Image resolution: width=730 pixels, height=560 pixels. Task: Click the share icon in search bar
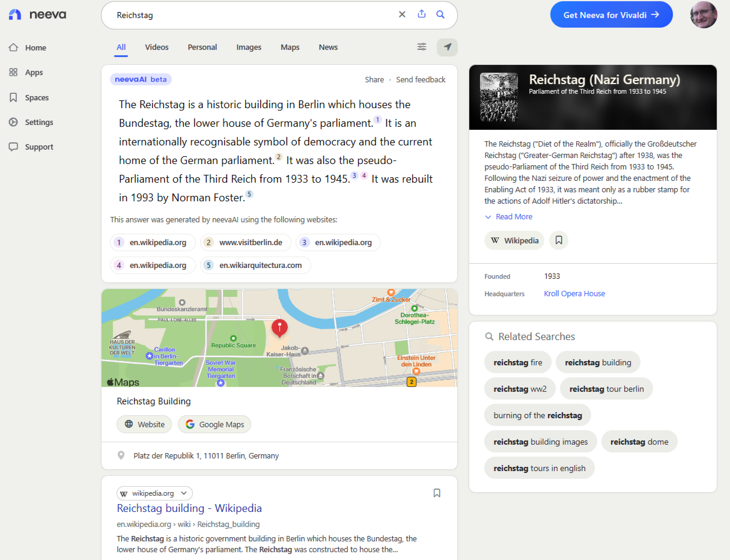click(421, 14)
